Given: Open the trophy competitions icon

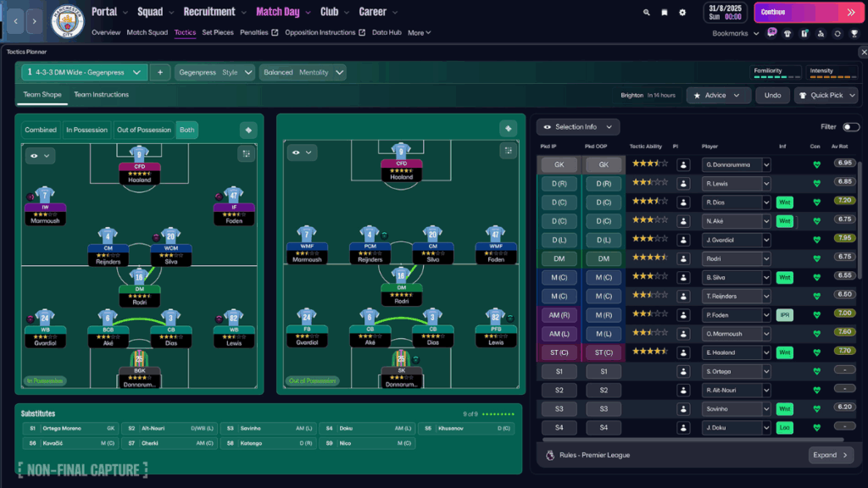Looking at the screenshot, I should click(x=853, y=32).
